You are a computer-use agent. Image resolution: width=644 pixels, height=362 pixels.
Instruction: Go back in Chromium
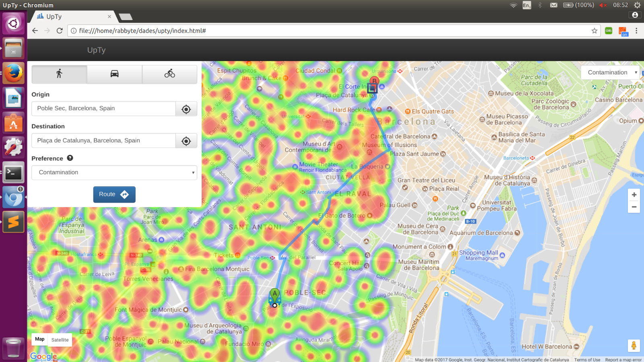tap(35, 31)
